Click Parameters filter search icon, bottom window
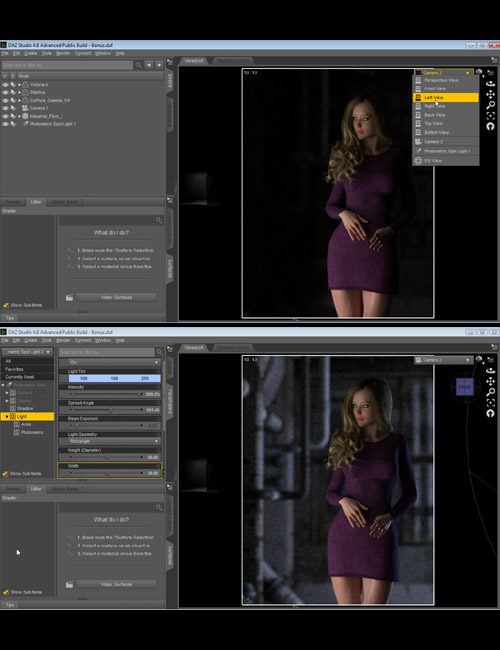 tap(159, 352)
